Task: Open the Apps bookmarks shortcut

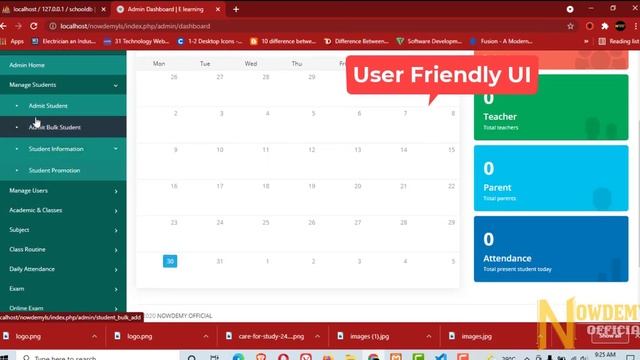Action: pos(12,41)
